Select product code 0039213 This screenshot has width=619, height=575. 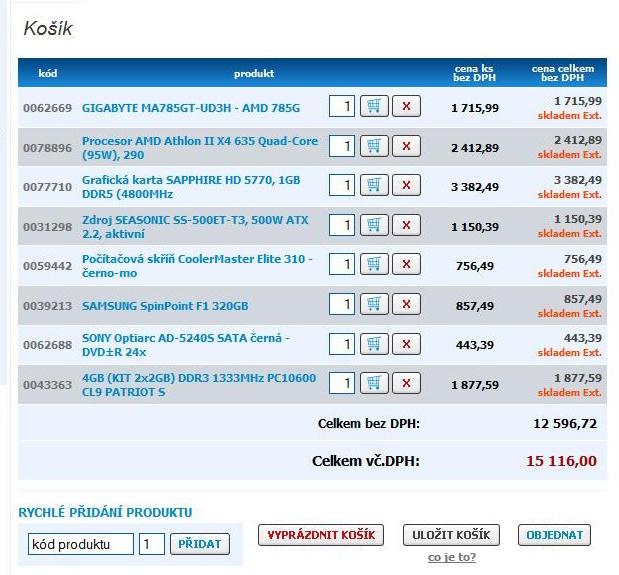click(47, 306)
